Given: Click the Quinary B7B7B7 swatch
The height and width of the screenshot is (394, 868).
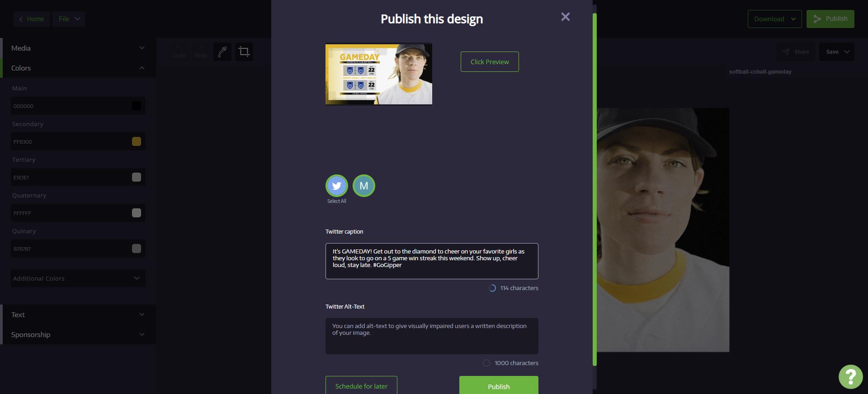Looking at the screenshot, I should 137,249.
